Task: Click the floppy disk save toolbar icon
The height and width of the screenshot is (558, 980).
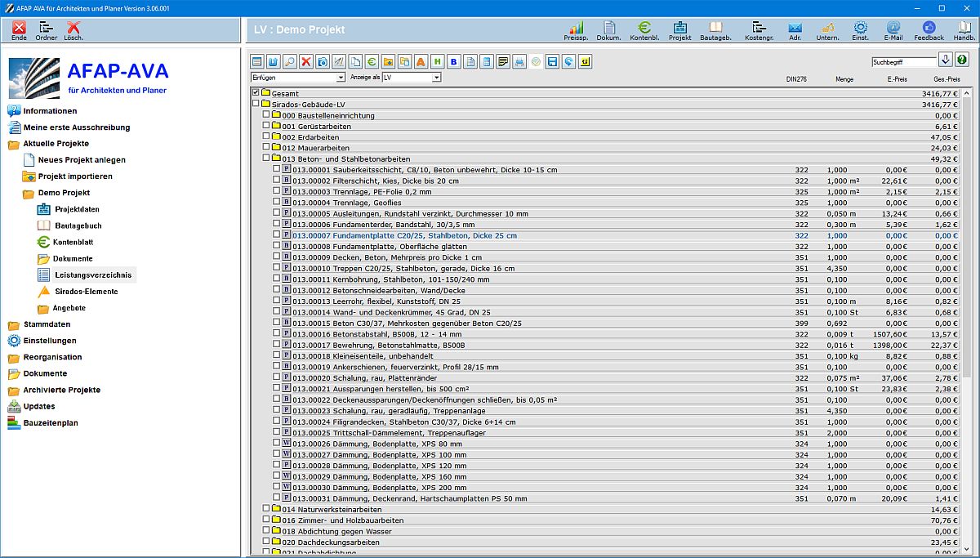Action: (x=552, y=61)
